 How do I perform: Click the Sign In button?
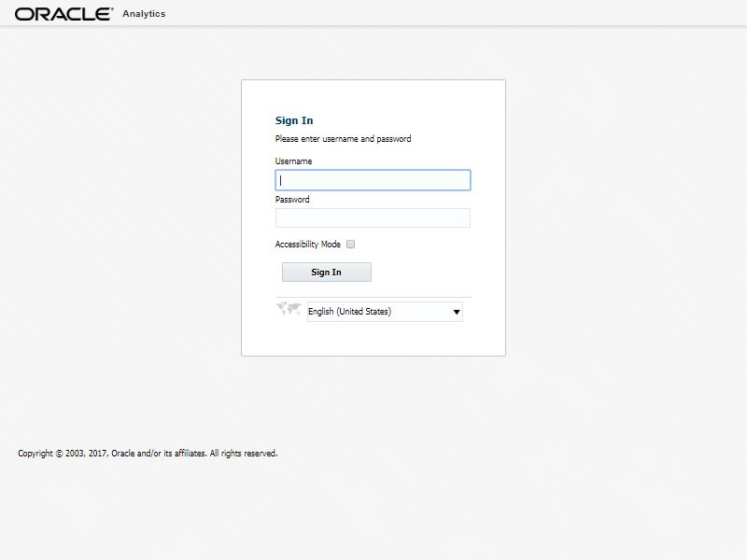click(x=326, y=273)
